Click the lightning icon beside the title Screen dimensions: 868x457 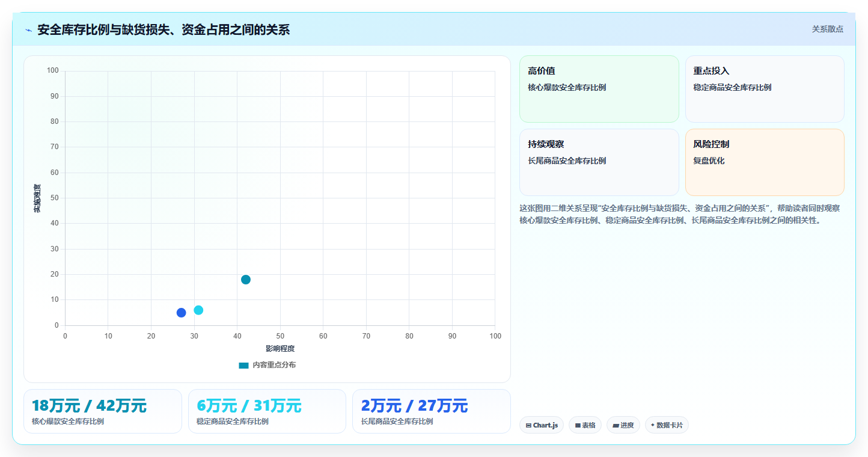(x=29, y=30)
